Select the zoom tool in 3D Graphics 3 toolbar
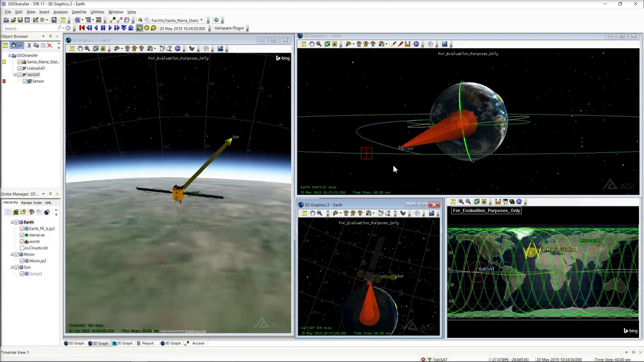 (x=87, y=49)
